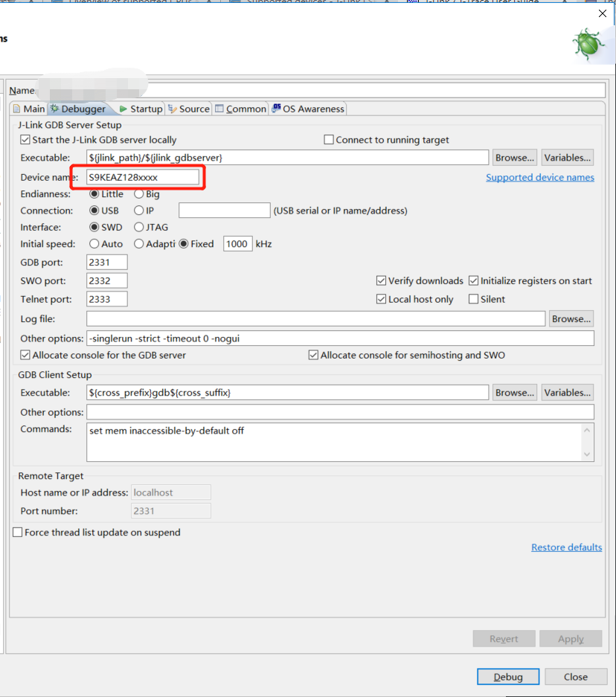Open the Source tab
616x697 pixels.
[189, 109]
